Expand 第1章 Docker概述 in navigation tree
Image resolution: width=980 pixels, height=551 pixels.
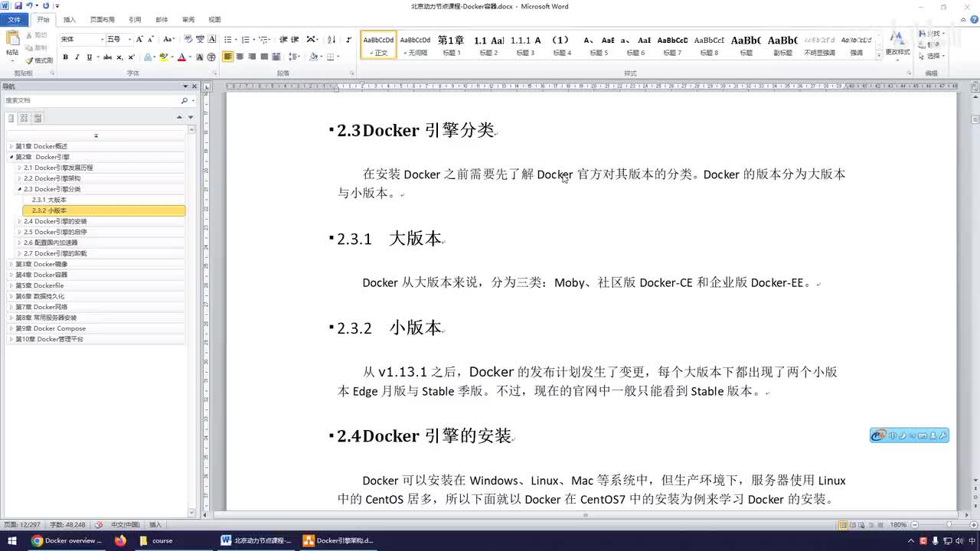(x=11, y=146)
